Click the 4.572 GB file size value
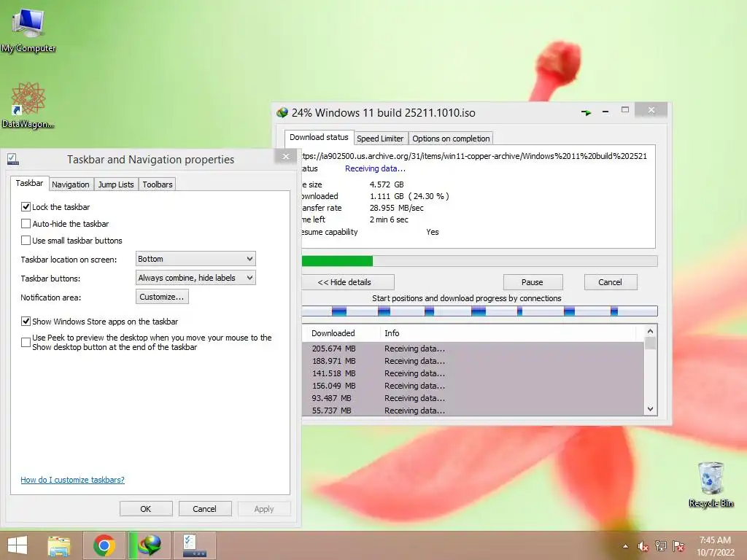The width and height of the screenshot is (747, 560). coord(387,184)
